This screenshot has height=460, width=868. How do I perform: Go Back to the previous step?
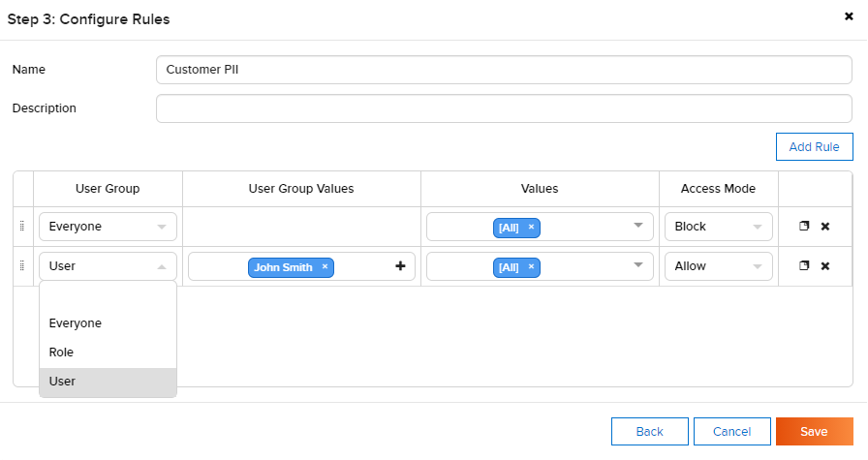(650, 432)
